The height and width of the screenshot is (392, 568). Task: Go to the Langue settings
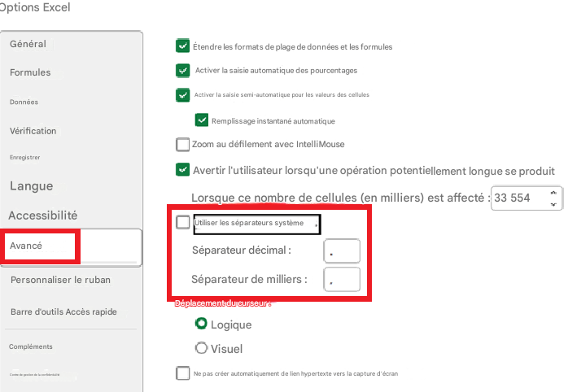[x=31, y=186]
